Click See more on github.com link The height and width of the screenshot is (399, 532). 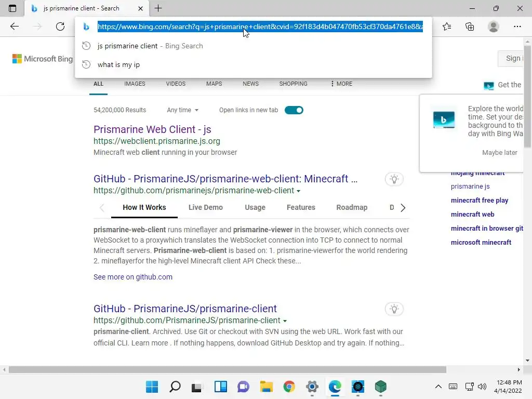[x=133, y=277]
